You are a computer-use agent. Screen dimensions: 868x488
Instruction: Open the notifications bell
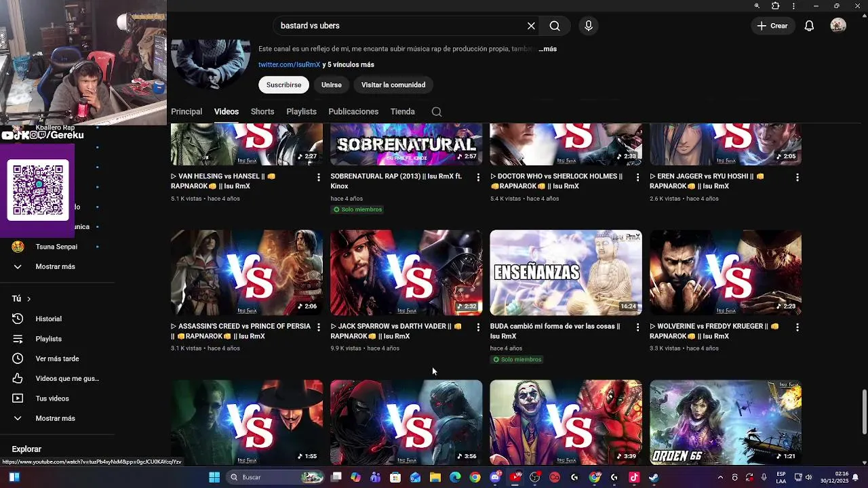pos(809,26)
